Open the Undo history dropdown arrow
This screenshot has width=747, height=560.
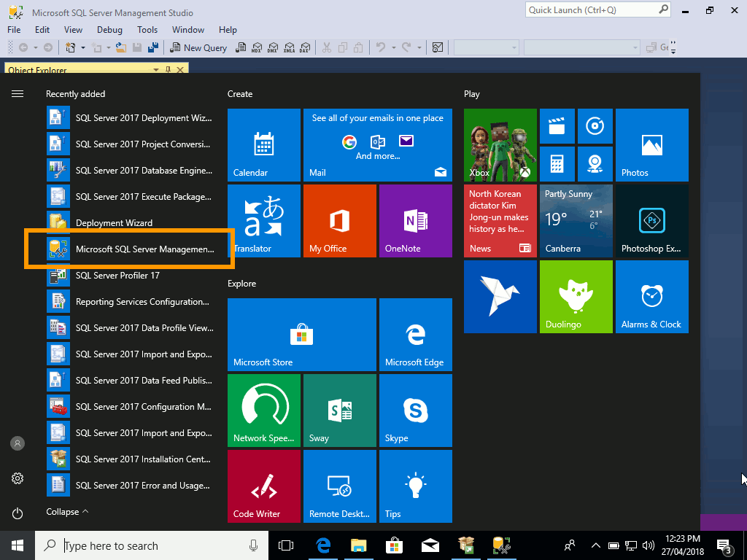[x=392, y=47]
